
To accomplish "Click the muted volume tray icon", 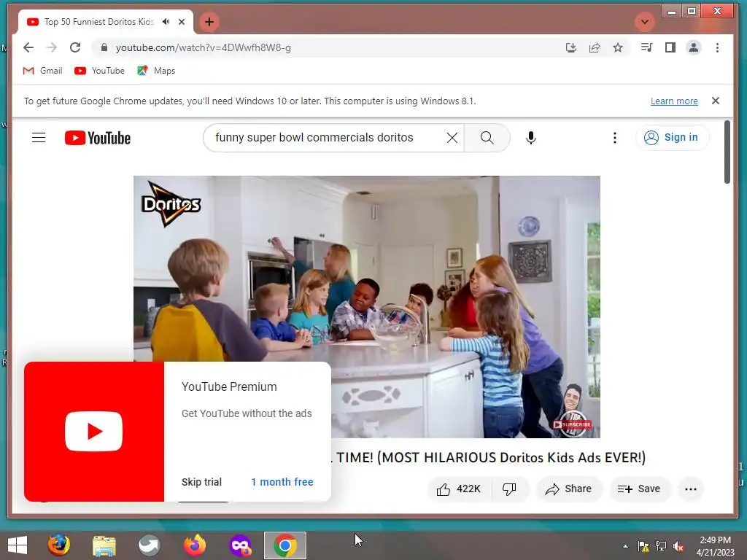I will (x=678, y=546).
